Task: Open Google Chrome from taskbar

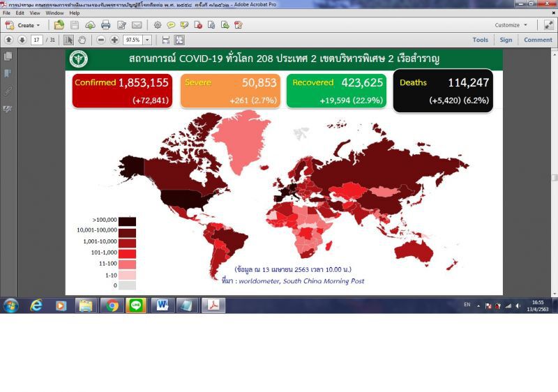Action: click(x=112, y=306)
